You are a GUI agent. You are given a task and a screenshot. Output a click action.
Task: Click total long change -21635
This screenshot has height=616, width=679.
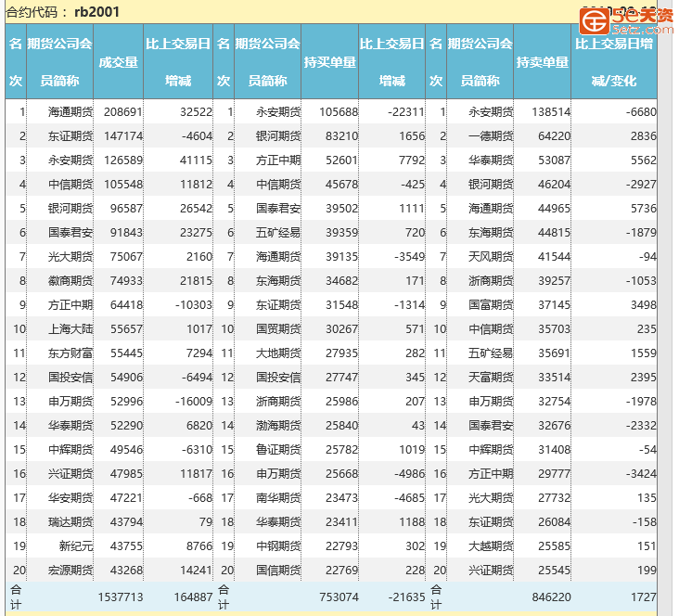click(x=406, y=597)
